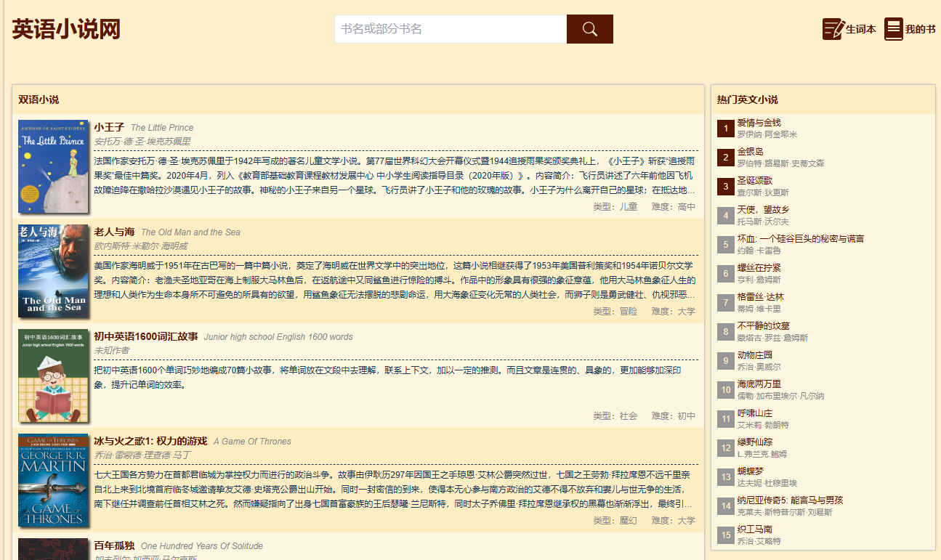Image resolution: width=941 pixels, height=560 pixels.
Task: Open The Old Man and the Sea cover
Action: point(53,271)
